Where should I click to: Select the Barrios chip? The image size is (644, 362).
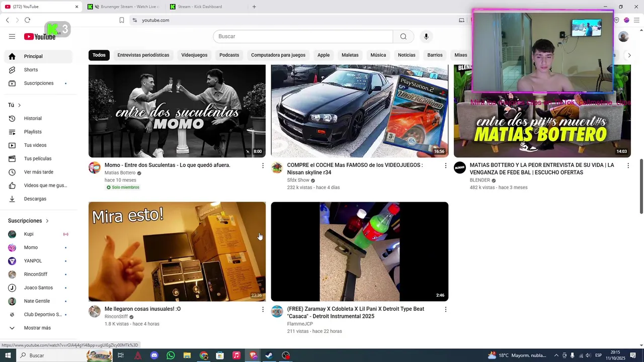(x=435, y=55)
